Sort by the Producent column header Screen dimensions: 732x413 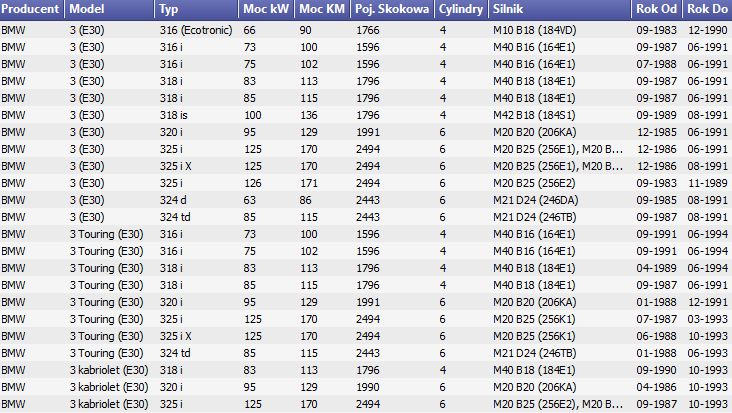tap(31, 9)
